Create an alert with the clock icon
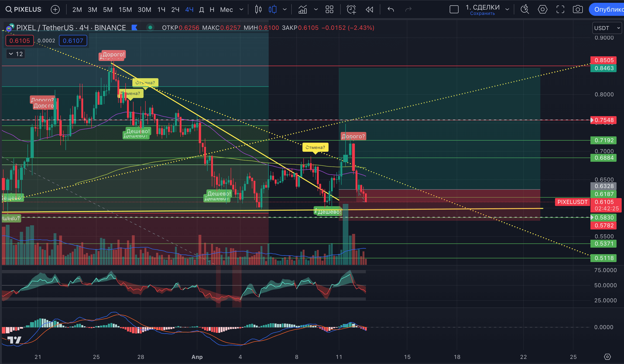624x364 pixels. [351, 10]
